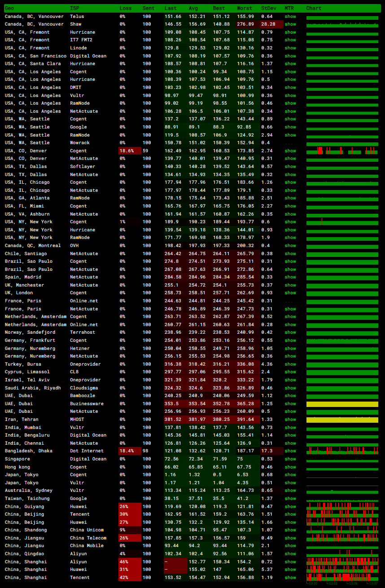
Task: Click the chart for Denver Cogent
Action: point(342,150)
